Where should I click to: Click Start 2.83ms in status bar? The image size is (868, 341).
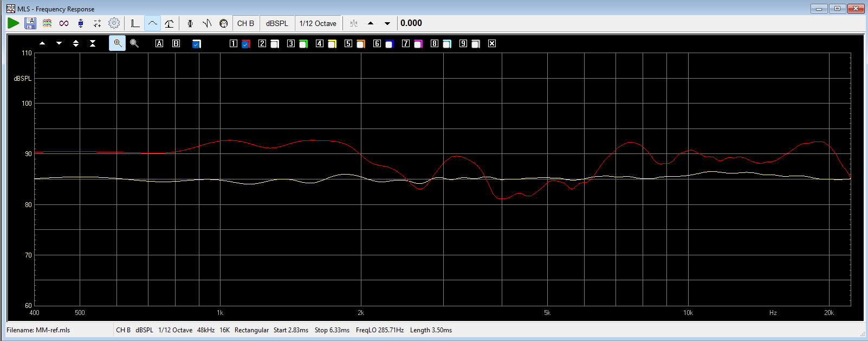tap(291, 330)
